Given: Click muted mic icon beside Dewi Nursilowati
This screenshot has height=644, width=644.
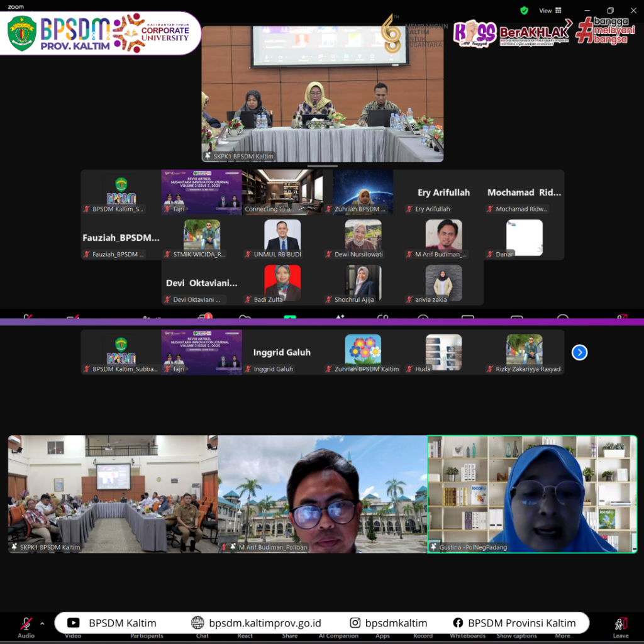Looking at the screenshot, I should [328, 254].
